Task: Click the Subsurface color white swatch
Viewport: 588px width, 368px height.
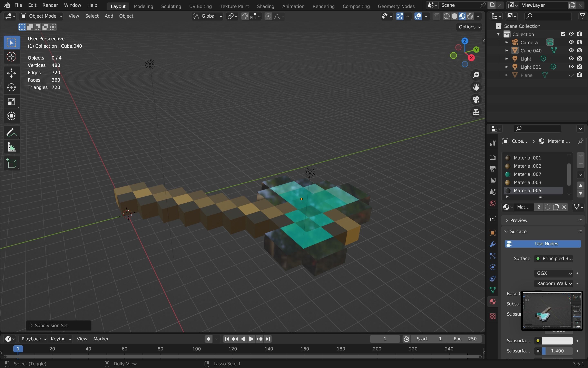Action: tap(557, 341)
